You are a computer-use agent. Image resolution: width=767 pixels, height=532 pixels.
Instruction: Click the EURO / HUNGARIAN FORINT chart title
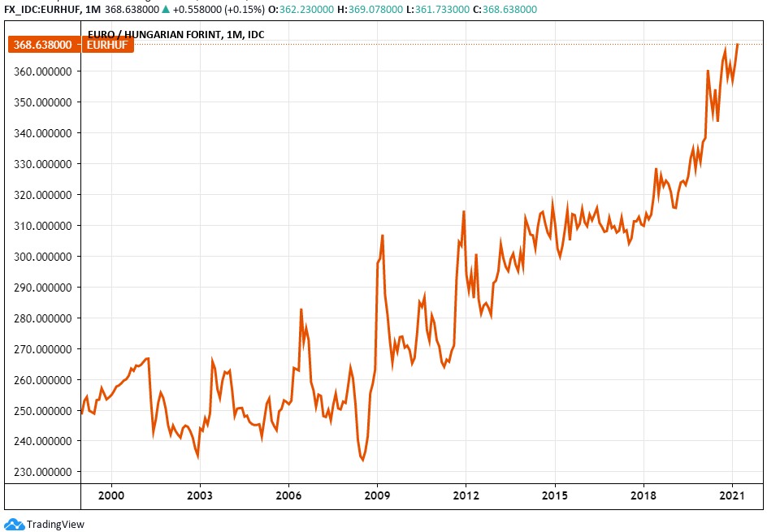(x=175, y=34)
